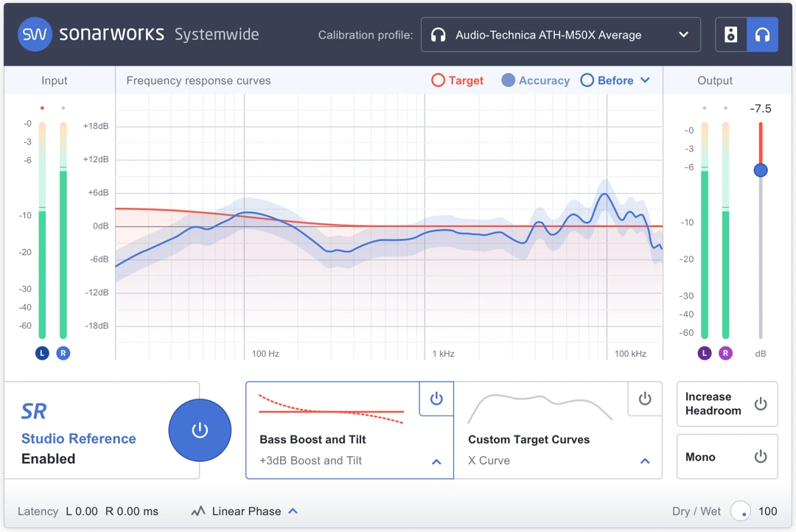
Task: Switch to speaker output mode icon
Action: tap(731, 35)
